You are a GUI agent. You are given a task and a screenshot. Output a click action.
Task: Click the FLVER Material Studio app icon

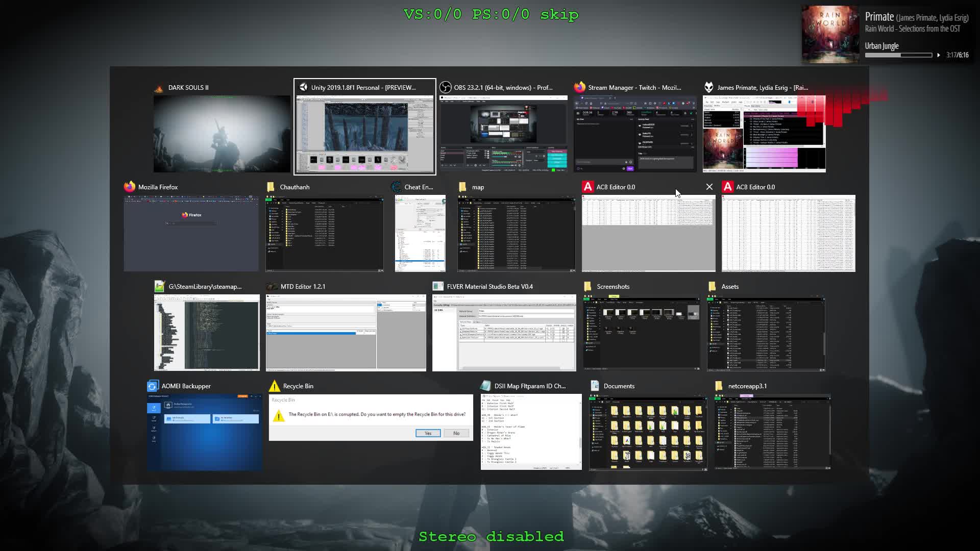(438, 286)
